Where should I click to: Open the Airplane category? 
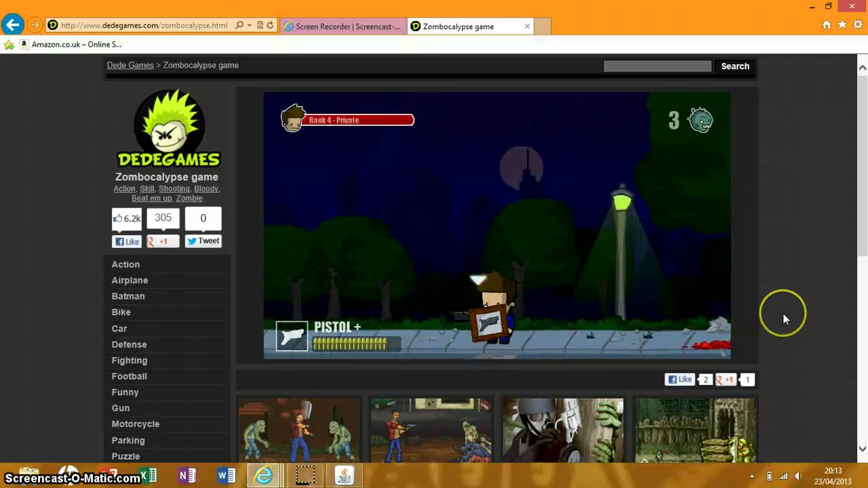(x=130, y=280)
